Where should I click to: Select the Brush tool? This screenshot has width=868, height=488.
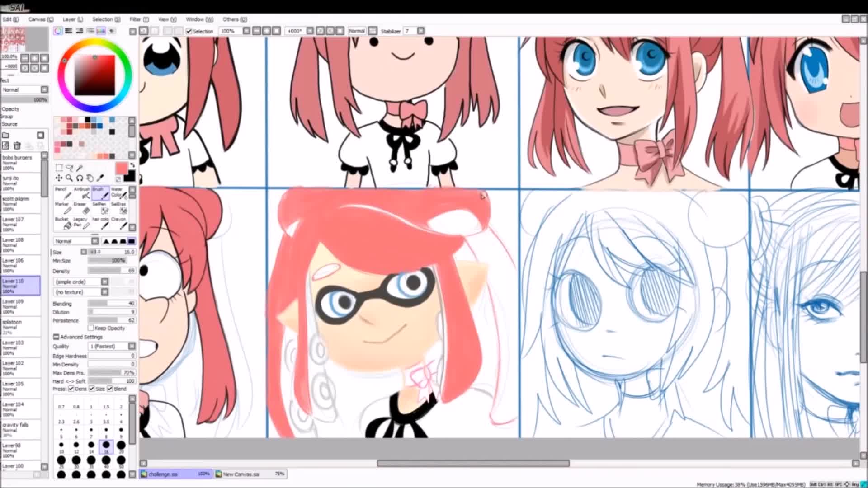(x=100, y=193)
